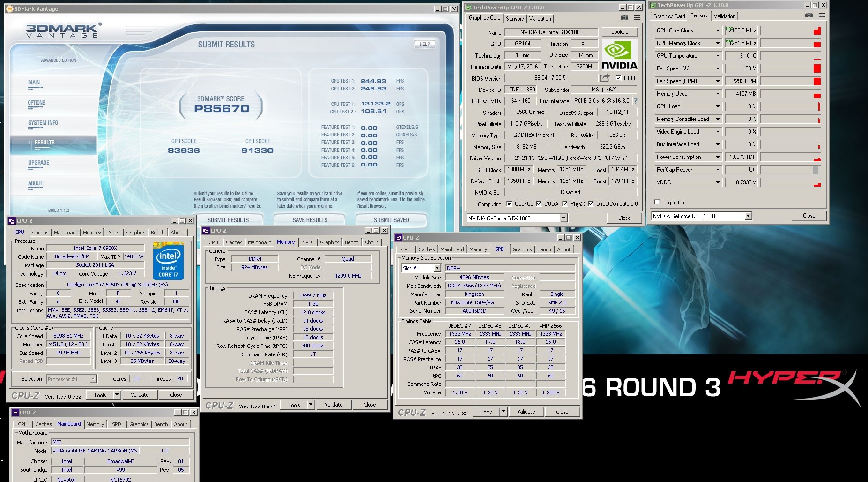Take a screenshot with GPU-Z camera icon in Graphics Card window

(x=624, y=18)
